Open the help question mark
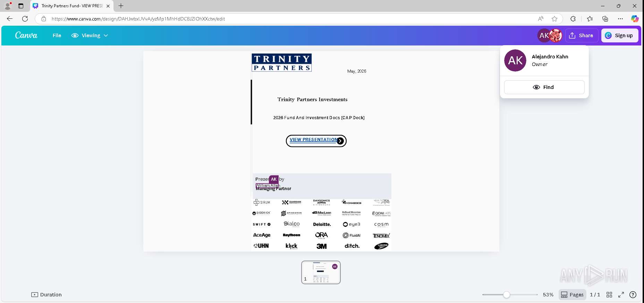 tap(633, 295)
